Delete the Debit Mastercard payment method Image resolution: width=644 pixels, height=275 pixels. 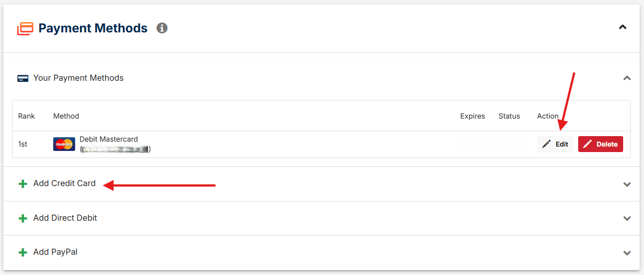(601, 144)
